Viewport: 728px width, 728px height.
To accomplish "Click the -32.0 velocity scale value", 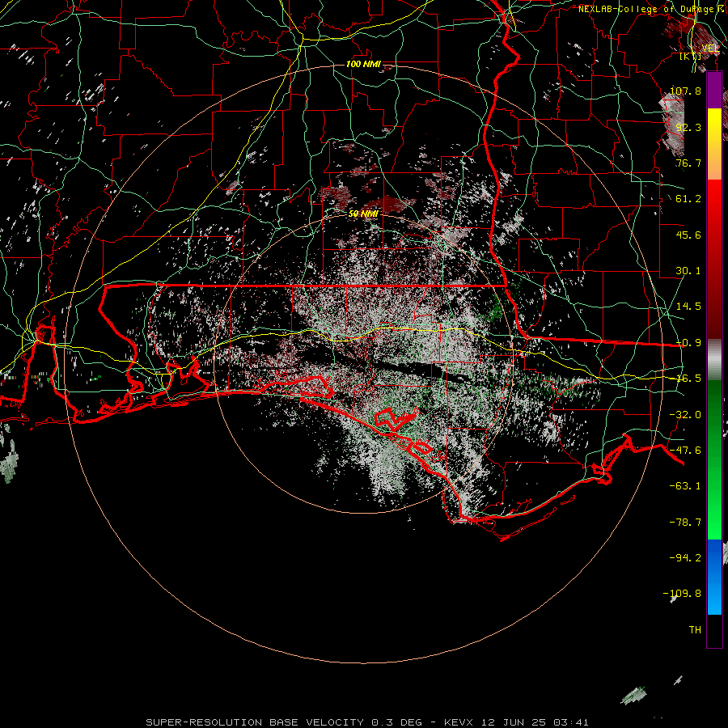I will click(x=685, y=415).
